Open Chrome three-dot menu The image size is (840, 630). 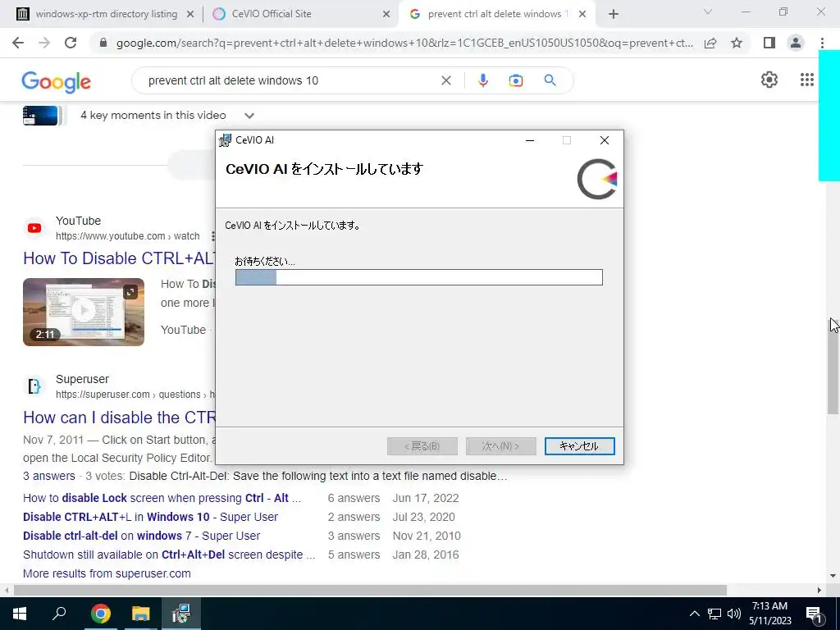tap(822, 43)
